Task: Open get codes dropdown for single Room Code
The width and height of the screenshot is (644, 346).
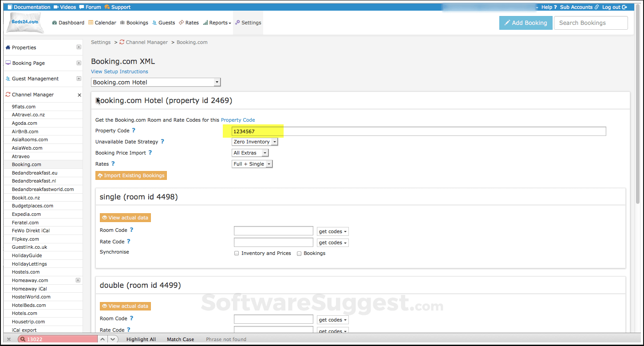Action: coord(332,231)
